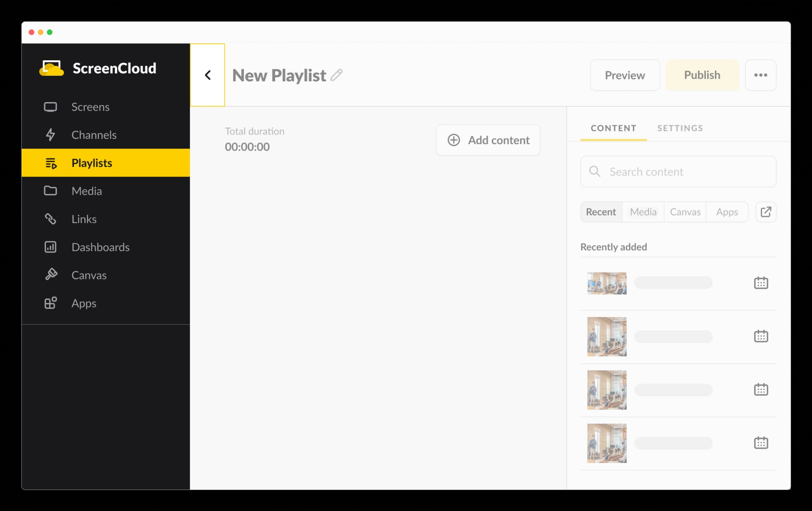Click the Channels navigation icon

(52, 134)
